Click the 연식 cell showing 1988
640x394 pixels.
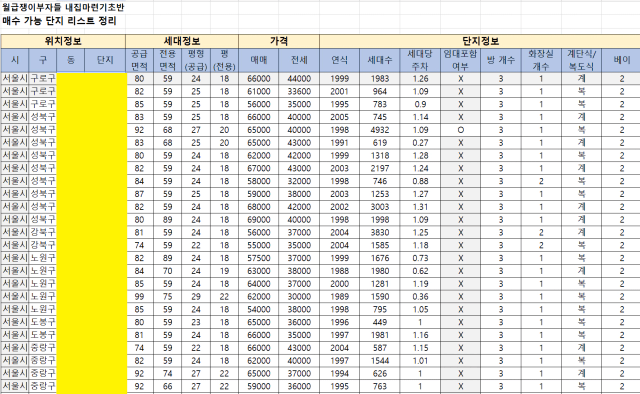pyautogui.click(x=340, y=271)
